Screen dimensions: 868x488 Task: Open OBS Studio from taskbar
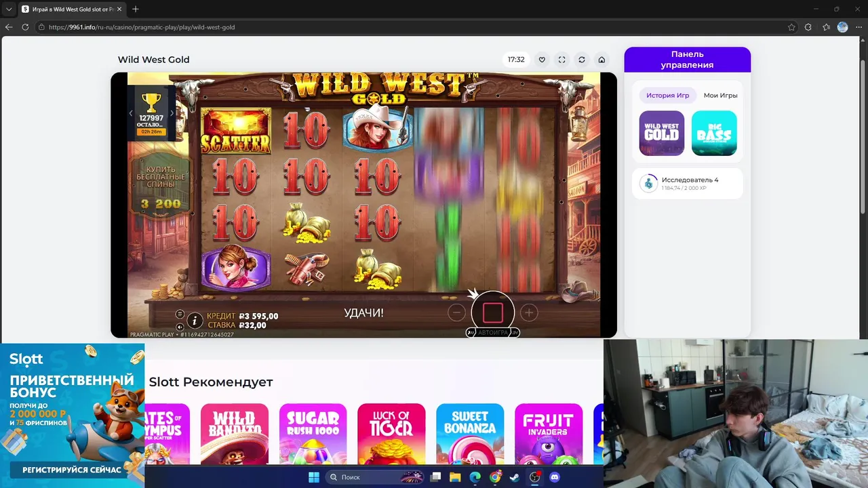coord(535,477)
